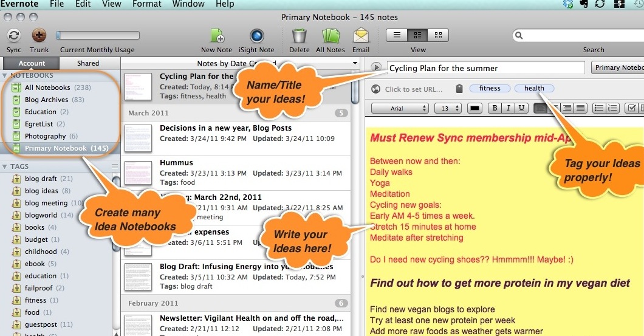Open the font size 13 dropdown
The image size is (644, 336).
[448, 108]
